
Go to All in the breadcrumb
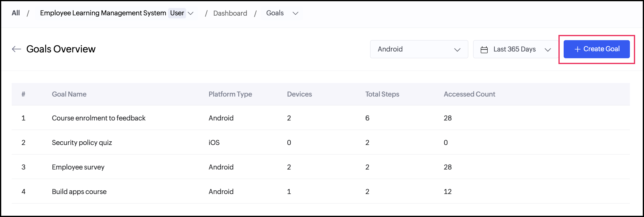[x=16, y=13]
